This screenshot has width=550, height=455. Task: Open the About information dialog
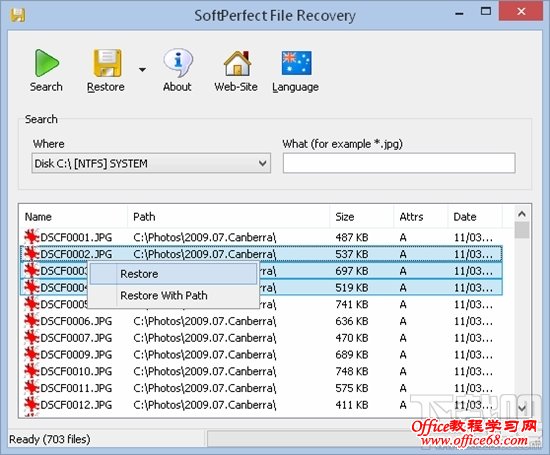click(x=177, y=71)
